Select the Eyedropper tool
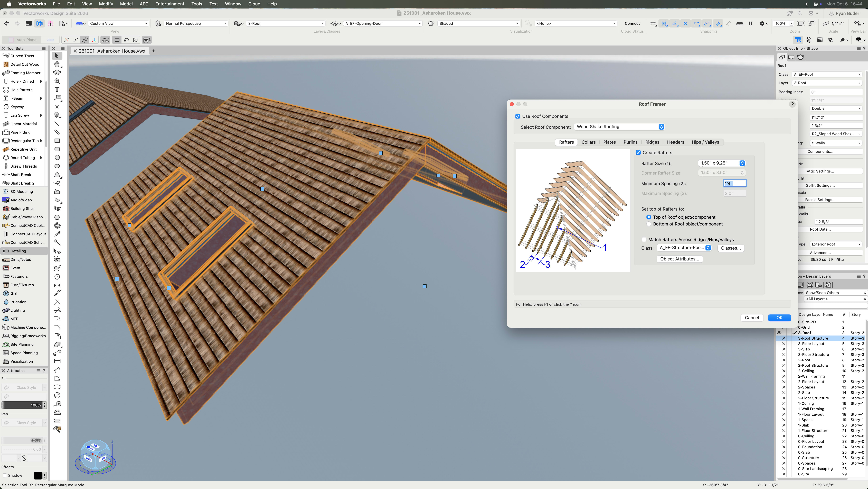This screenshot has width=868, height=489. coord(57,234)
